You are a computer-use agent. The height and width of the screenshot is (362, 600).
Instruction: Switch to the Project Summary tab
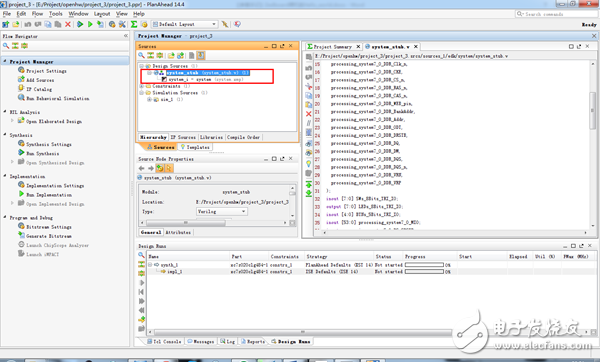point(333,47)
